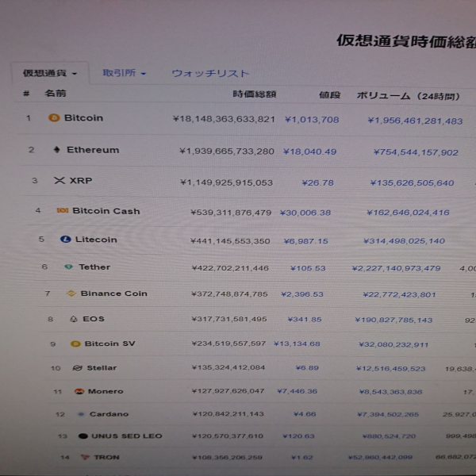Open the Monero name link

[x=106, y=391]
